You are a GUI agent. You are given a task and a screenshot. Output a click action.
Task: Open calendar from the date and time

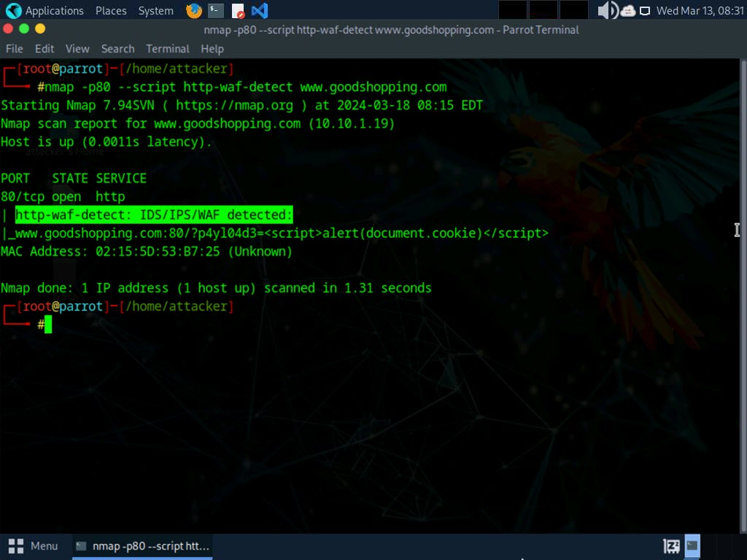[700, 11]
